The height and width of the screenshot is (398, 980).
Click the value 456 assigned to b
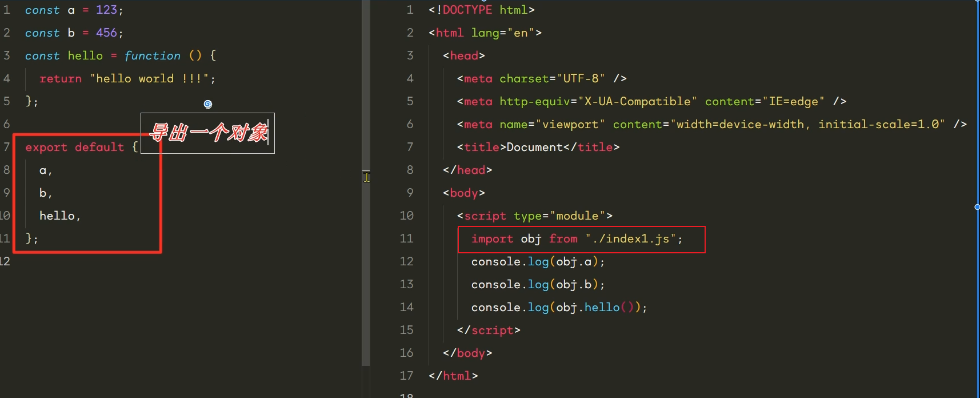(x=106, y=33)
